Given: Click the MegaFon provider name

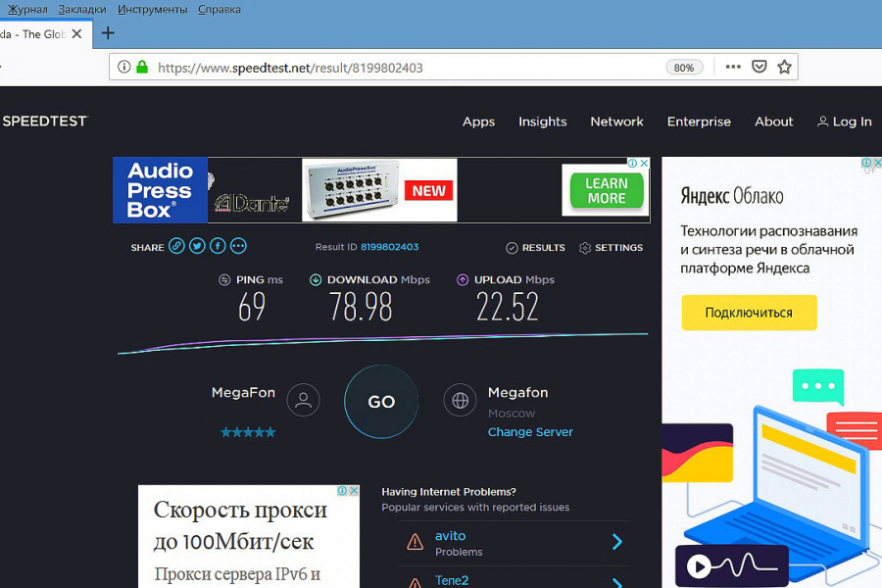Looking at the screenshot, I should [244, 392].
